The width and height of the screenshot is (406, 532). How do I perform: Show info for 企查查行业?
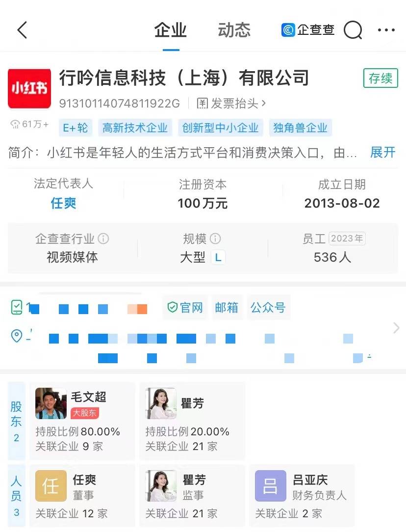click(x=103, y=239)
